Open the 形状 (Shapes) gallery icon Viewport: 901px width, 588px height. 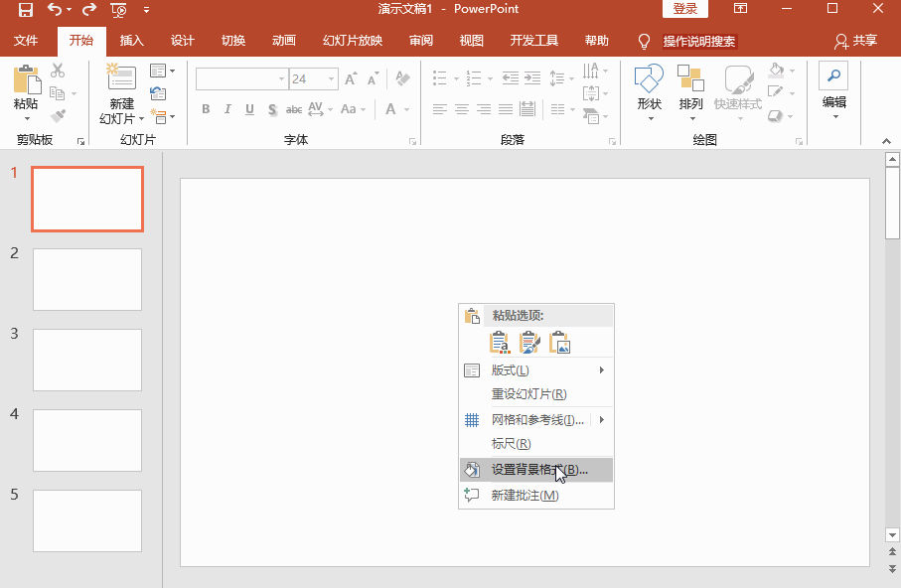click(649, 79)
